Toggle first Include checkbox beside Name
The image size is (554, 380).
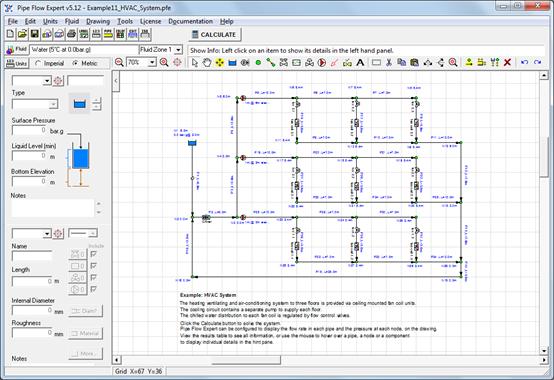click(x=94, y=254)
